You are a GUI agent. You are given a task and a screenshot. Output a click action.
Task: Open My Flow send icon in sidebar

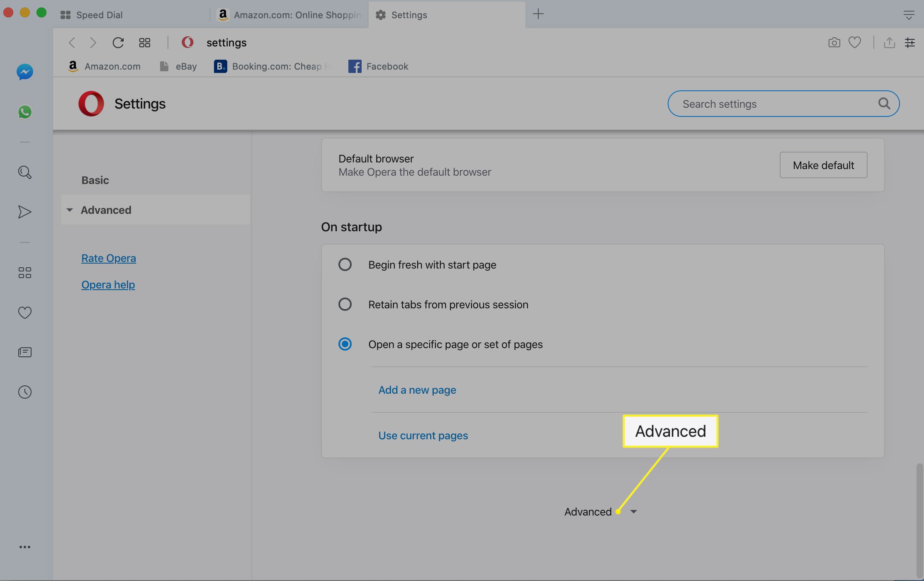(25, 212)
